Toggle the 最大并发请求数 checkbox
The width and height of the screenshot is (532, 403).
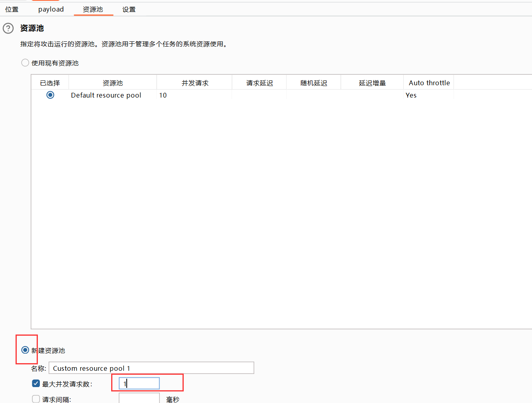[36, 383]
